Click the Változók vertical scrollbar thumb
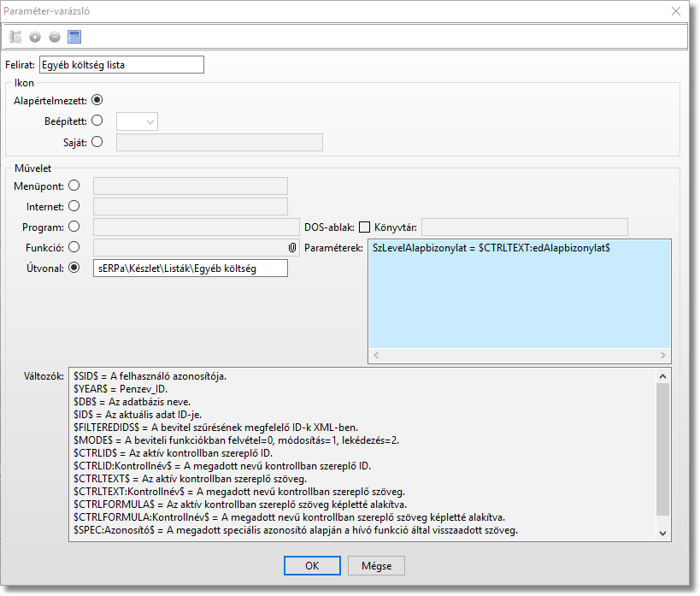The width and height of the screenshot is (700, 596). tap(663, 449)
